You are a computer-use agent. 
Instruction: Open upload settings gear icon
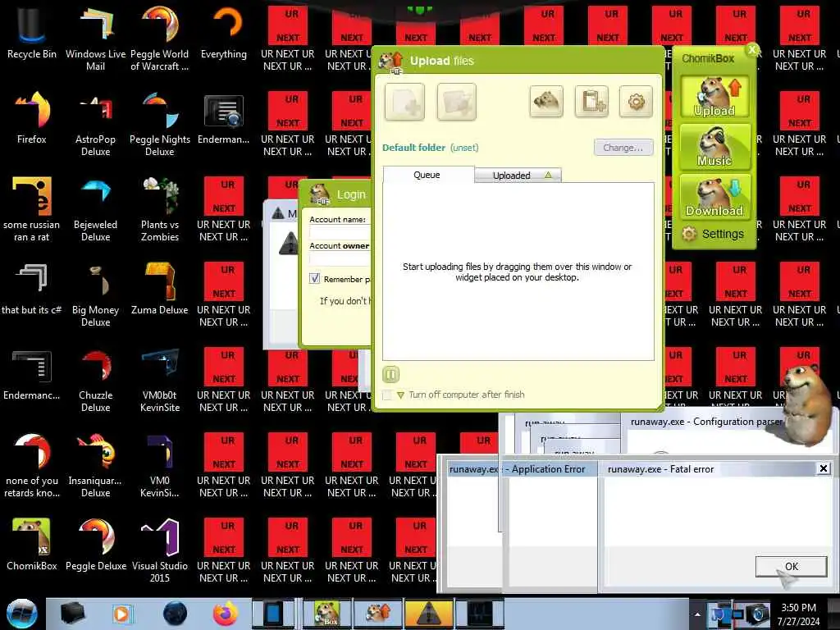pyautogui.click(x=636, y=101)
